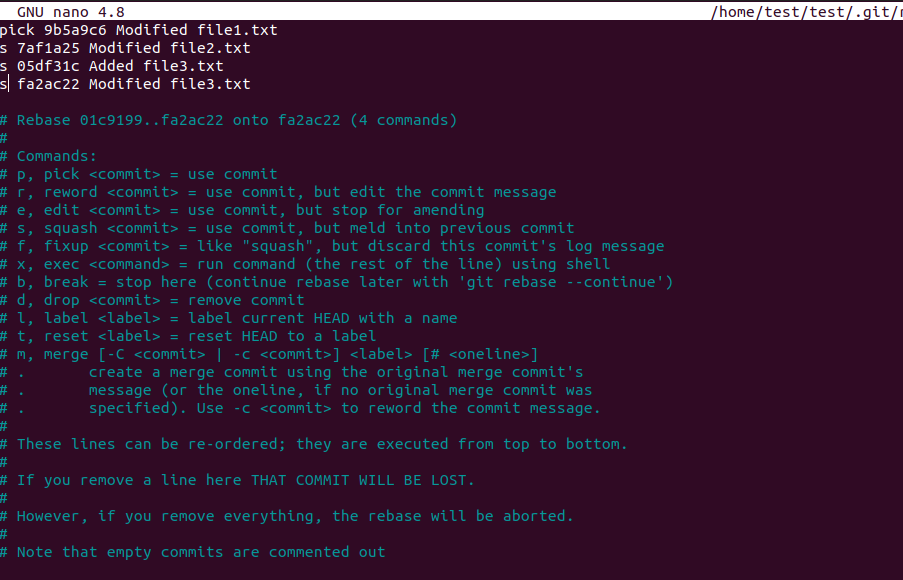Image resolution: width=903 pixels, height=580 pixels.
Task: Click "Added file3.txt" commit message
Action: click(156, 66)
